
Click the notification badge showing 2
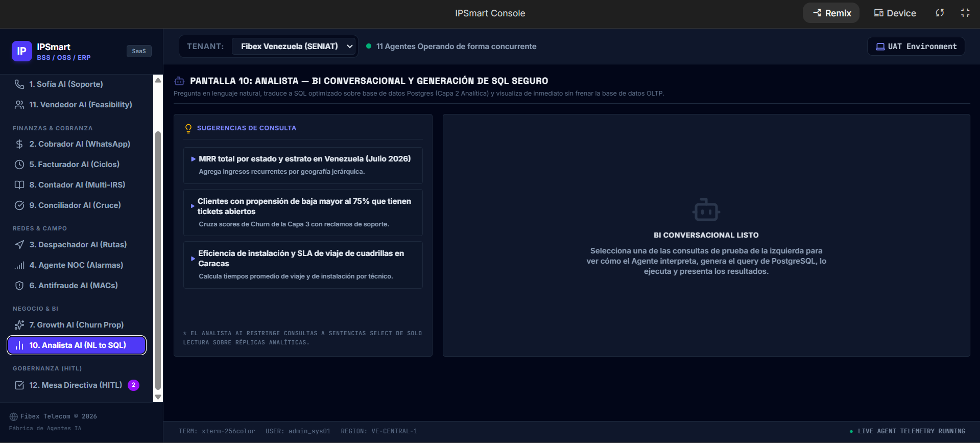[133, 385]
